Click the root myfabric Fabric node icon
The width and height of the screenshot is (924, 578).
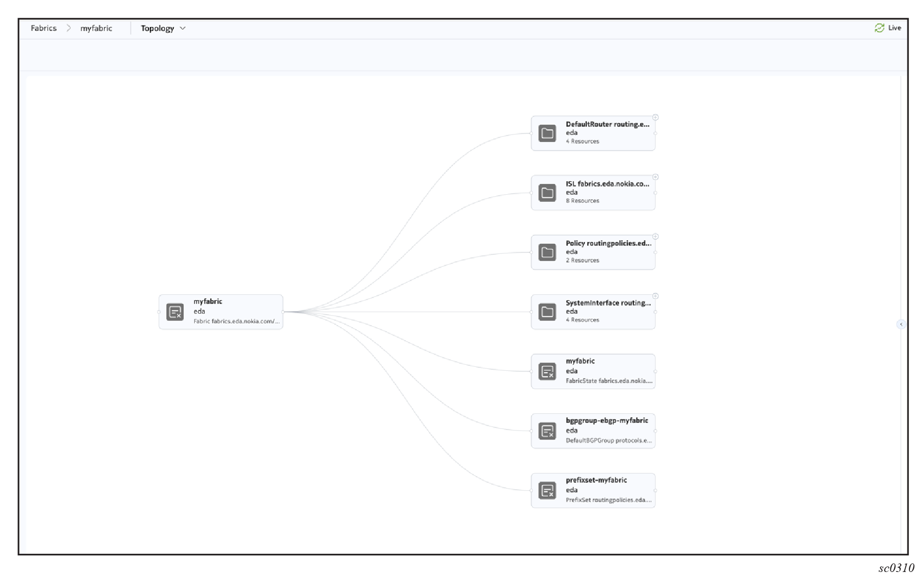click(175, 312)
